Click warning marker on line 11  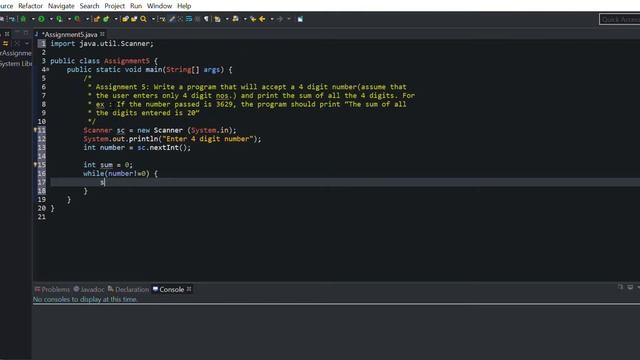point(36,130)
